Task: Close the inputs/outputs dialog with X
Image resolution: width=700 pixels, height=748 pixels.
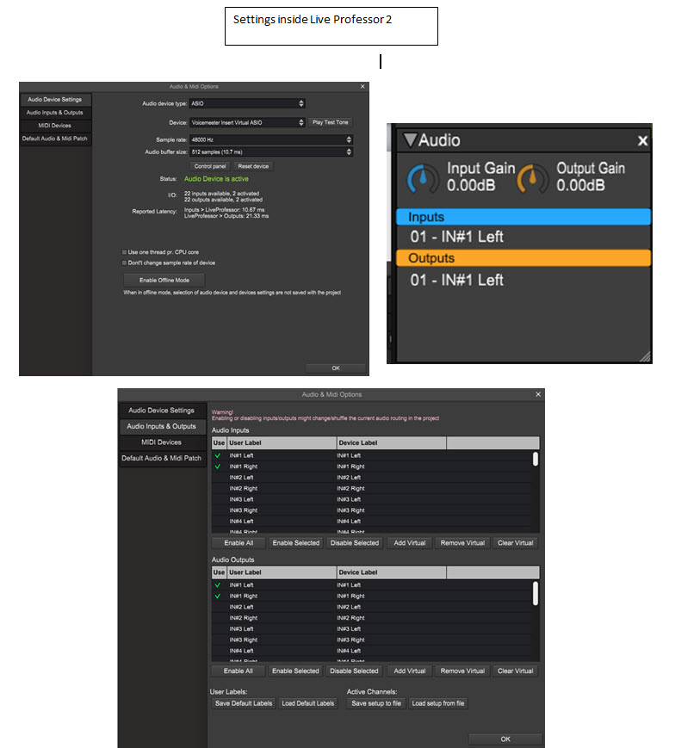Action: click(538, 394)
